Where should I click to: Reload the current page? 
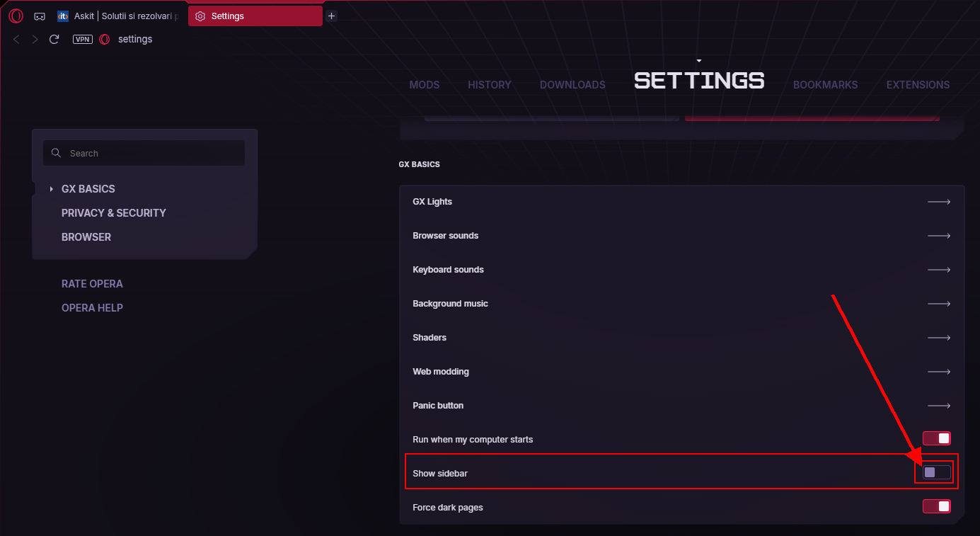[x=54, y=40]
